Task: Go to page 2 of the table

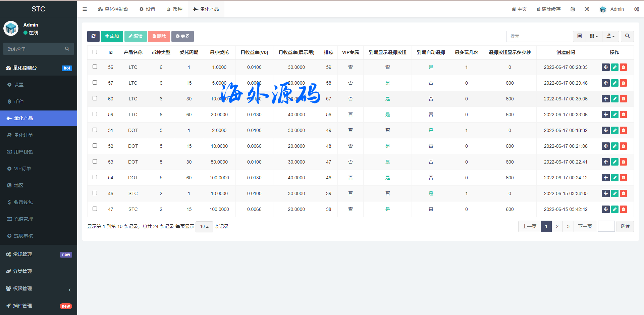Action: click(557, 226)
